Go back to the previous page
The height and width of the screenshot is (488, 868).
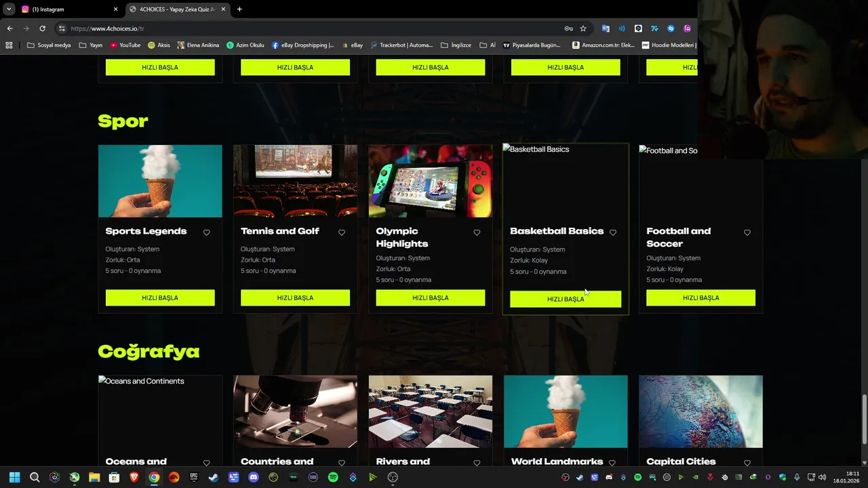click(9, 28)
